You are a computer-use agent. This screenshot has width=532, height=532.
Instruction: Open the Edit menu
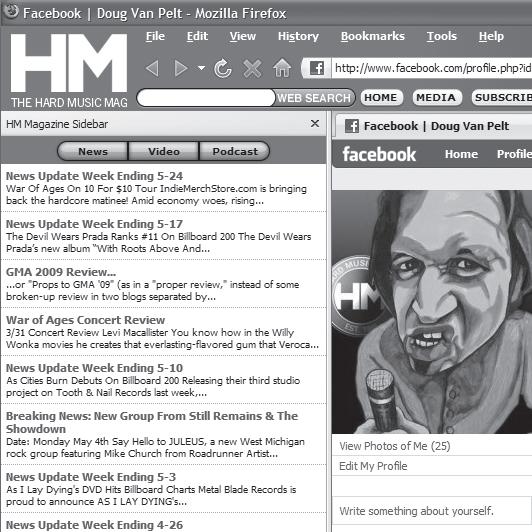[x=197, y=36]
